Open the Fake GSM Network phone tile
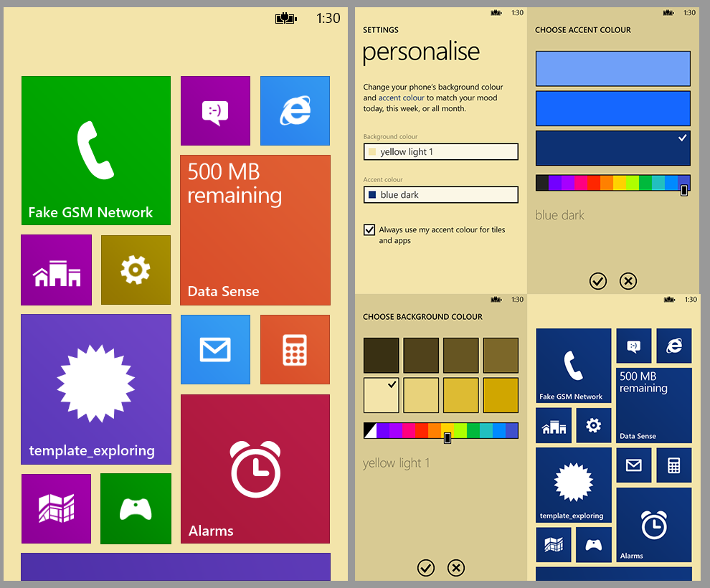 pyautogui.click(x=95, y=149)
